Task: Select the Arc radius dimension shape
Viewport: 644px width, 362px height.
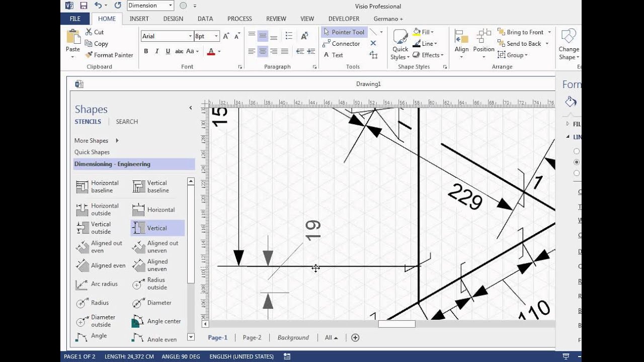Action: [97, 284]
